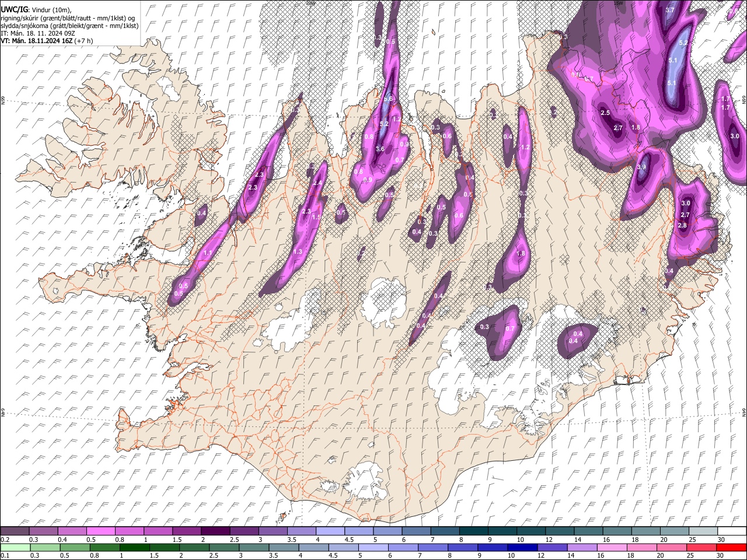Click the pale grey 25–30 snow legend swatch
The width and height of the screenshot is (747, 560).
point(703,531)
